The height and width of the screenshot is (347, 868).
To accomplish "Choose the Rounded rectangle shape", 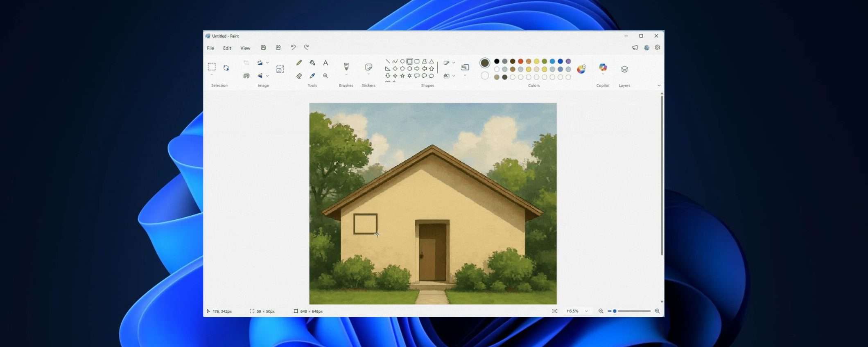I will coord(417,61).
